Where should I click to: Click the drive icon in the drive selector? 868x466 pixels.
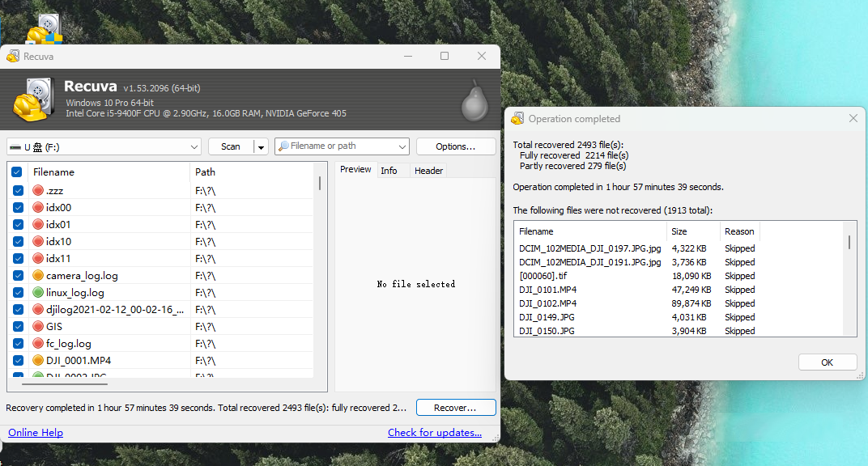[15, 147]
